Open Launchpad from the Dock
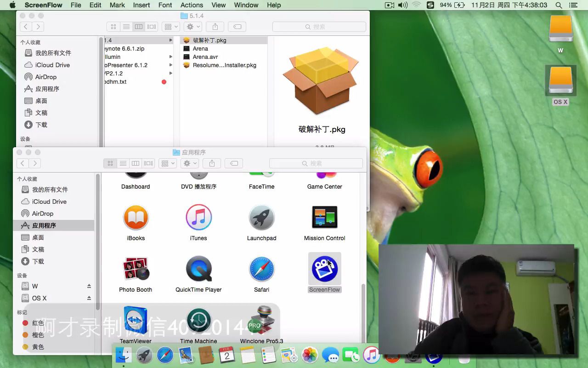This screenshot has height=368, width=588. [x=144, y=355]
